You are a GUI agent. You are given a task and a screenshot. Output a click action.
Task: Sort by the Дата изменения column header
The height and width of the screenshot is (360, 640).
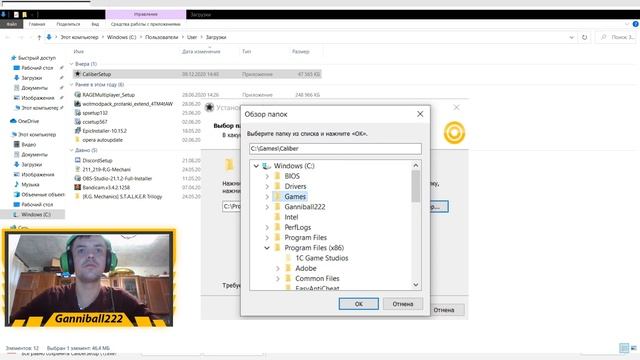[201, 51]
